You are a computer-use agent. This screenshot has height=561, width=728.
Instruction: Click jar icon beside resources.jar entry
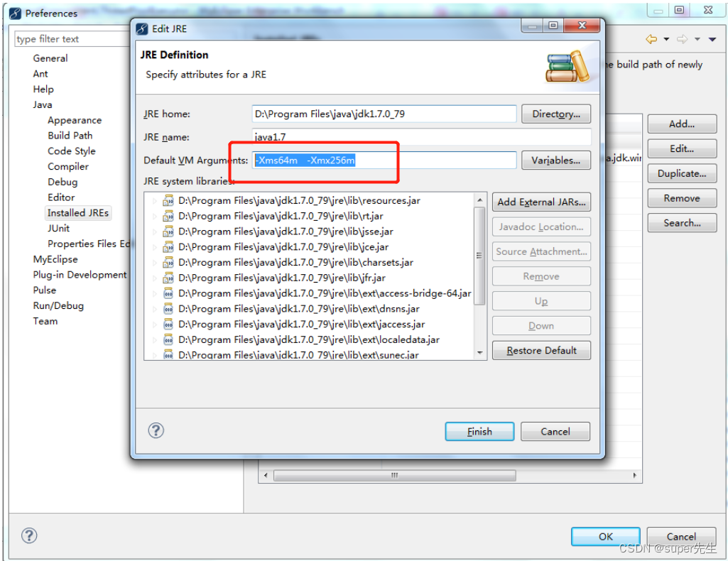tap(168, 201)
